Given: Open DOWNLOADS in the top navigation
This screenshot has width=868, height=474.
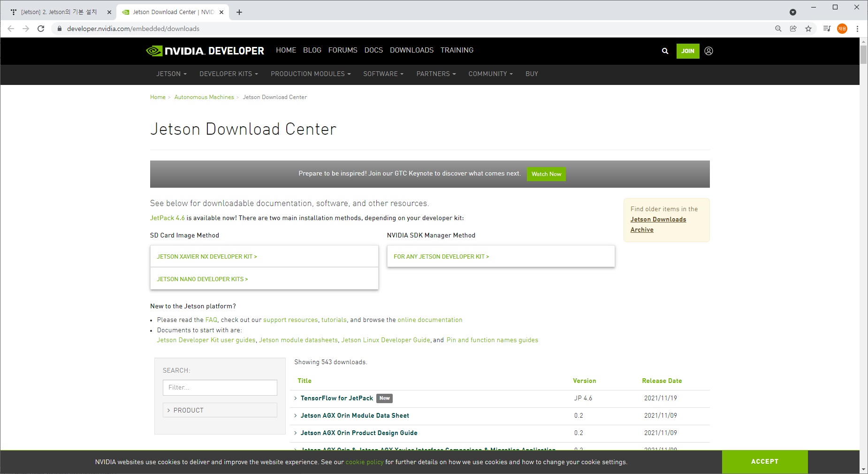Looking at the screenshot, I should click(411, 50).
